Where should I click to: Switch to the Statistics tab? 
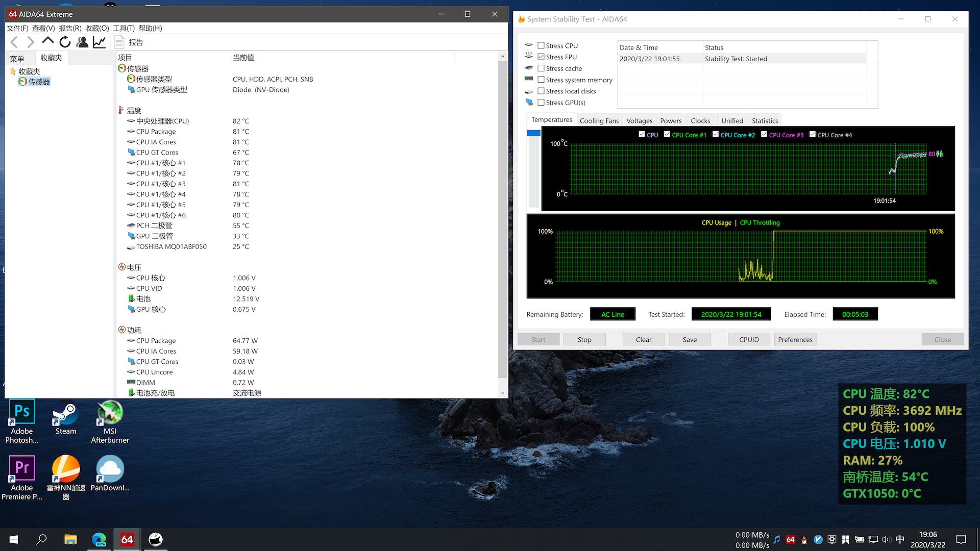click(x=765, y=121)
